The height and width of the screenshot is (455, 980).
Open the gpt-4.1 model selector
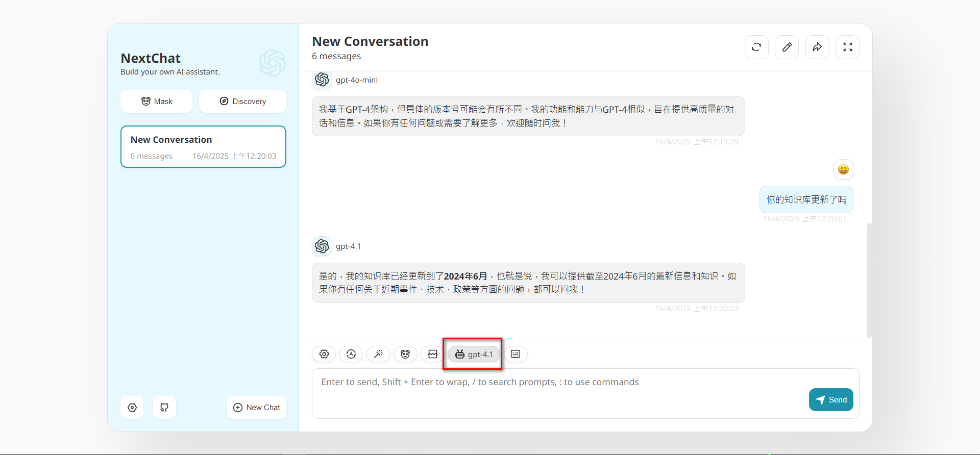point(474,354)
